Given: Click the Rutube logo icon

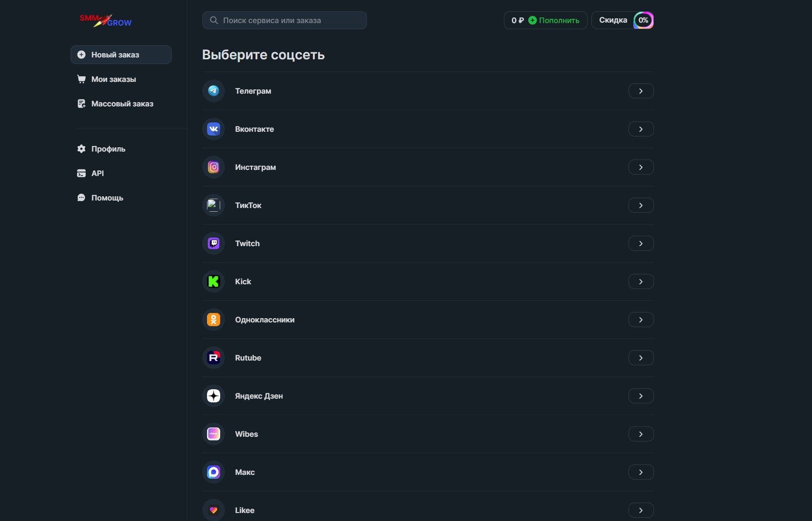Looking at the screenshot, I should (x=214, y=358).
